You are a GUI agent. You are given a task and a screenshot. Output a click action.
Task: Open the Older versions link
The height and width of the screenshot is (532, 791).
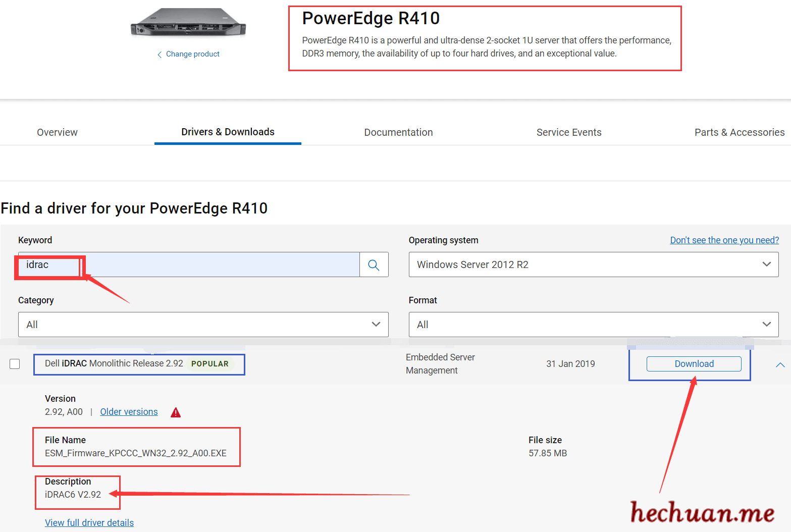tap(129, 412)
